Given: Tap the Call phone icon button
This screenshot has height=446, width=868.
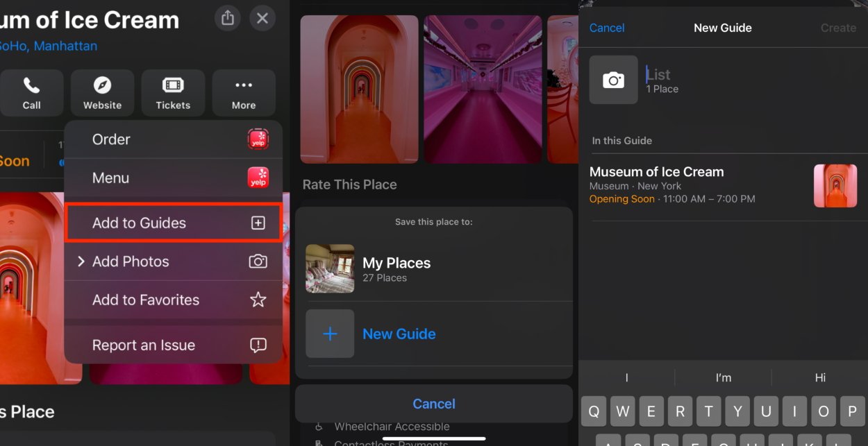Looking at the screenshot, I should pyautogui.click(x=31, y=92).
